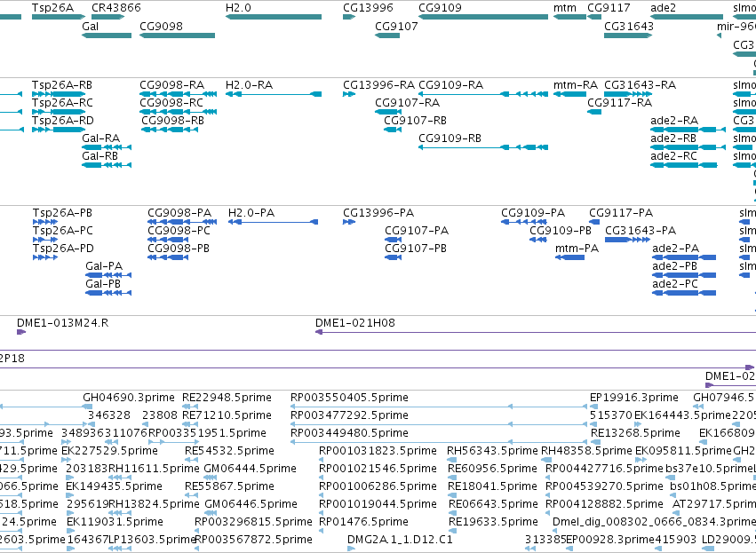Click EST EP19916.3prime
Screen dimensions: 756x553
[x=634, y=398]
